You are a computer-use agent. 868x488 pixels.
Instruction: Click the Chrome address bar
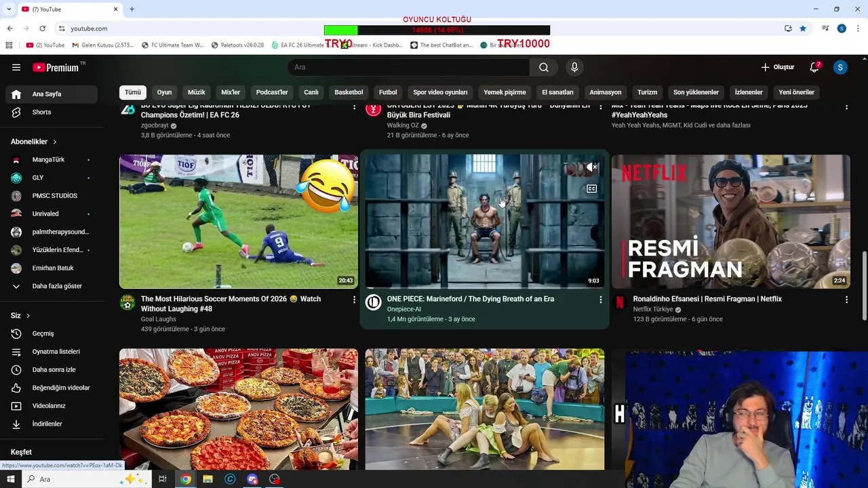click(x=417, y=28)
